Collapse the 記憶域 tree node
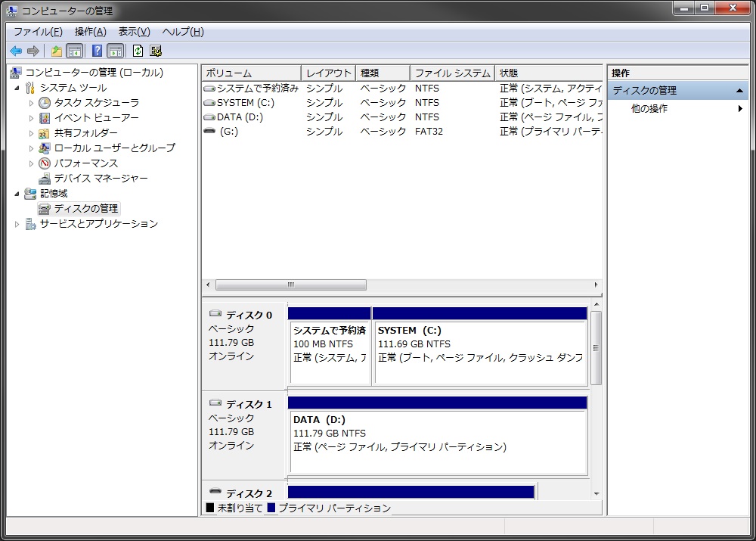The image size is (756, 541). tap(17, 194)
